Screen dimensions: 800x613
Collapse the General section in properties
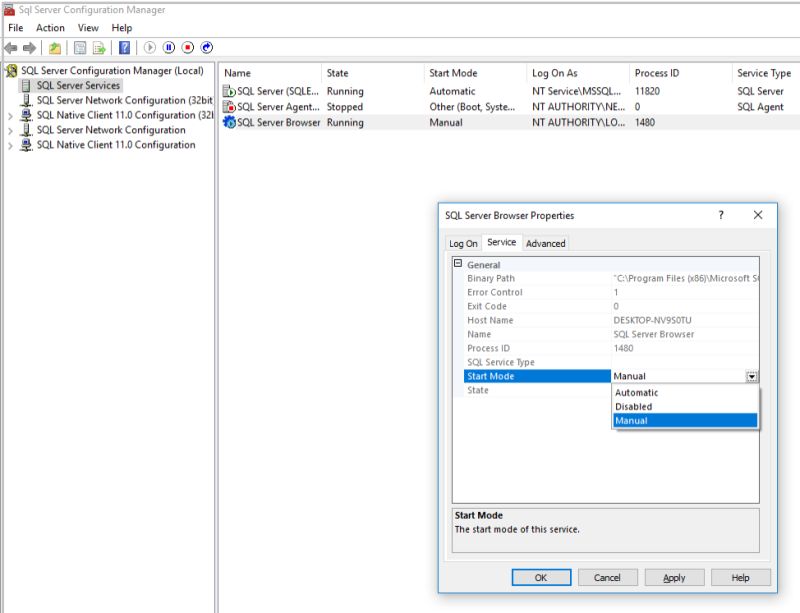(x=455, y=263)
